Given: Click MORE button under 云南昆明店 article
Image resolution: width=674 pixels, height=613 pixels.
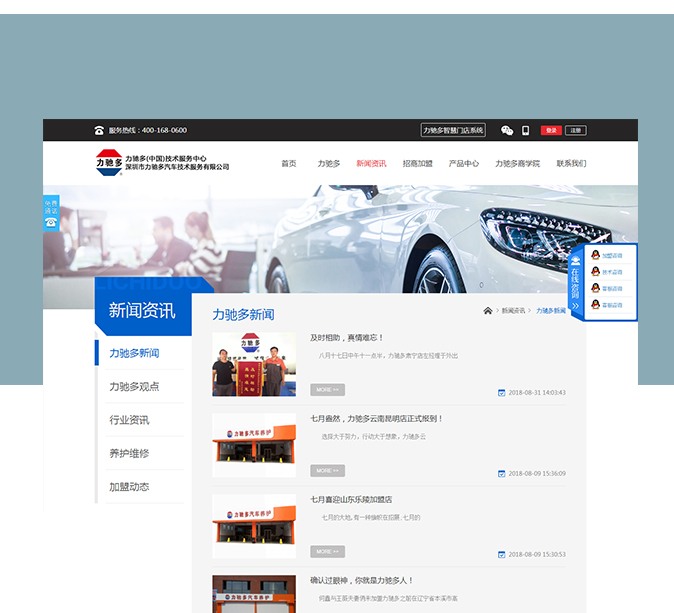Looking at the screenshot, I should [x=328, y=471].
